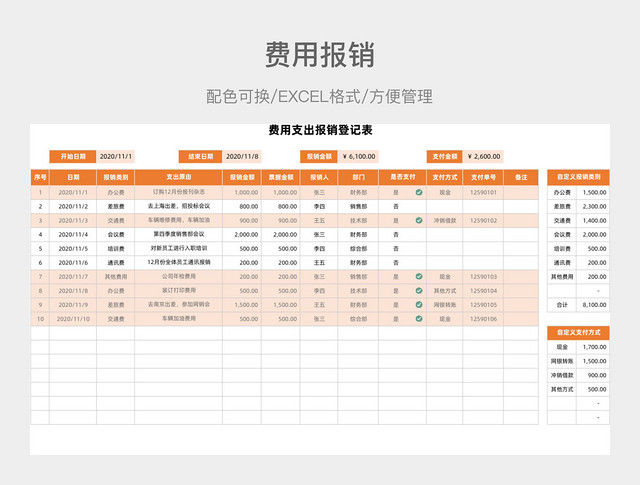Select 其他费用 category in 2020/11/7 row

click(x=116, y=277)
